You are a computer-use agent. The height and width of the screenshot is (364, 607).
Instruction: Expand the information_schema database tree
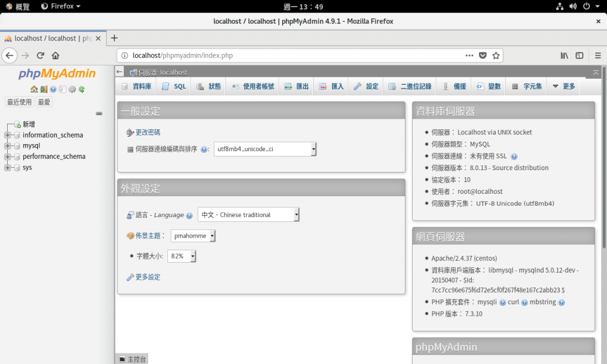click(x=7, y=135)
